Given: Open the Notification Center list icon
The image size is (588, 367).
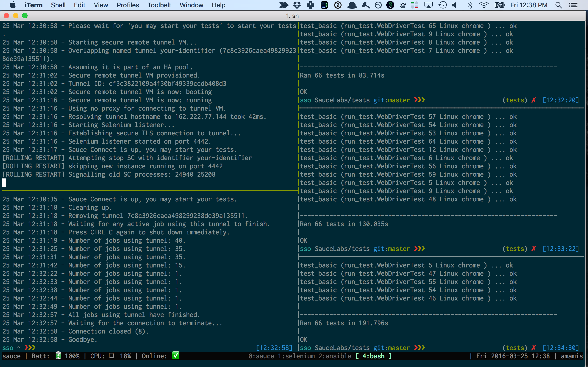Looking at the screenshot, I should click(574, 5).
